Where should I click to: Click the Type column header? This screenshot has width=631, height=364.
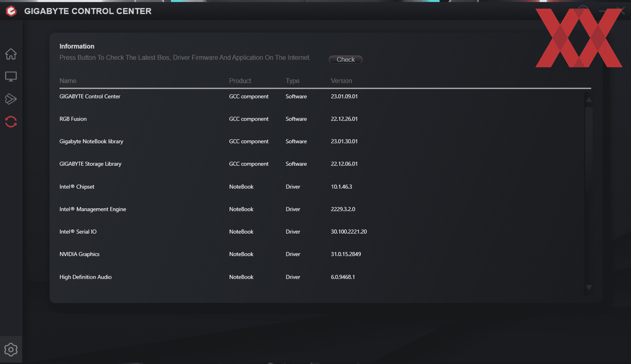pyautogui.click(x=292, y=81)
